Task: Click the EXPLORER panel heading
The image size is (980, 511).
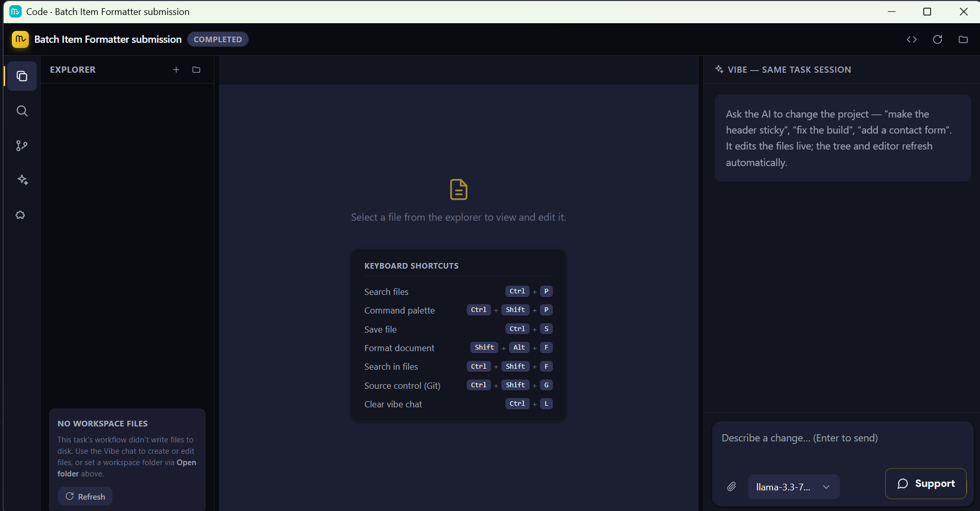Action: (x=73, y=70)
